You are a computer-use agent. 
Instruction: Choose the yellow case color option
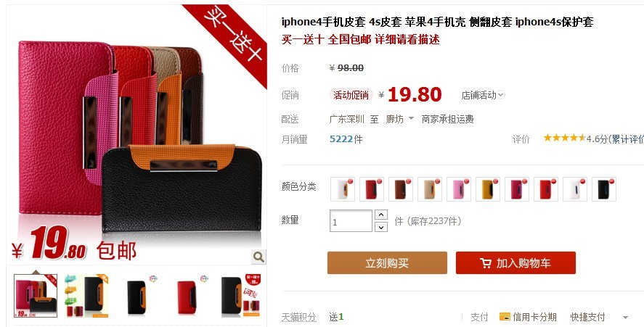(x=488, y=189)
